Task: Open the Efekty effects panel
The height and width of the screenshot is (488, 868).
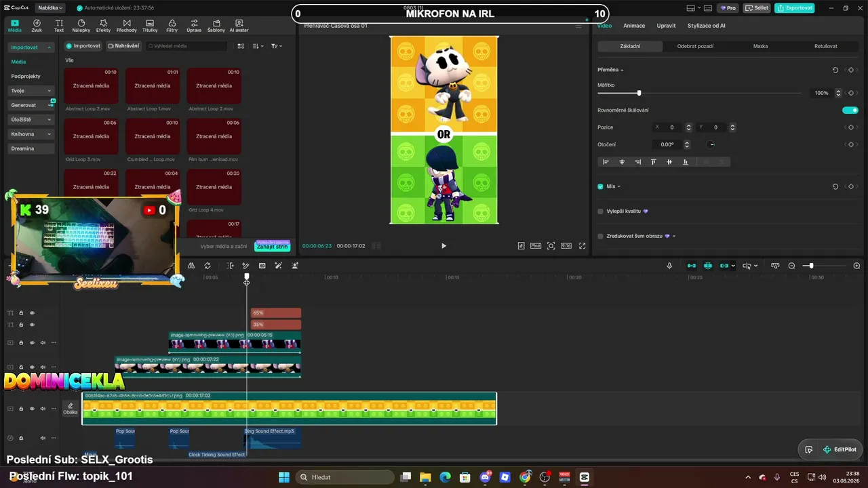Action: click(x=103, y=26)
